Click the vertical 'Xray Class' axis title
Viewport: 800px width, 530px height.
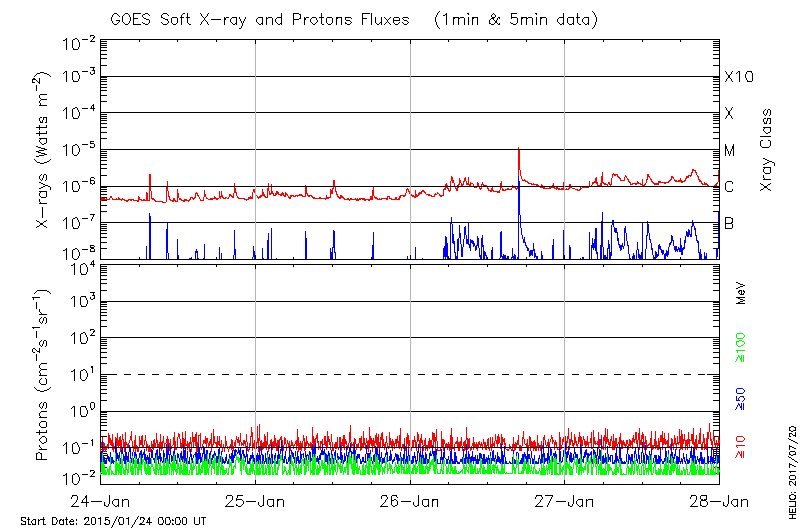[x=767, y=149]
